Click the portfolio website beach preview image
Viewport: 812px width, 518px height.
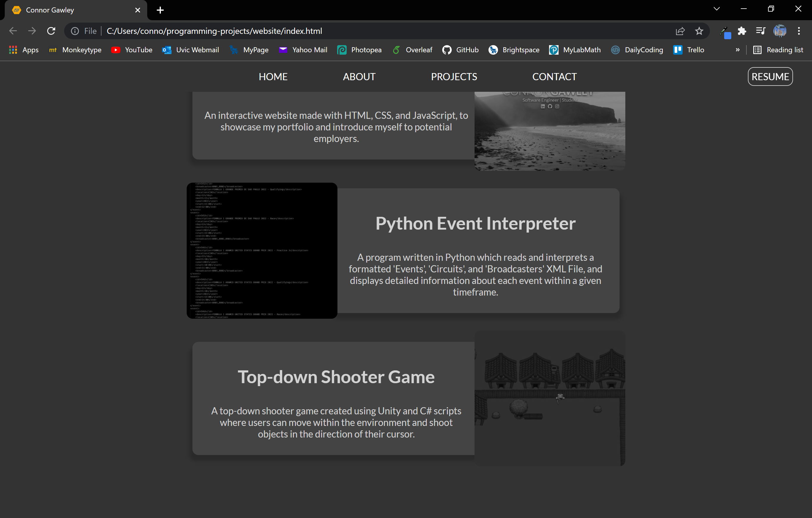pyautogui.click(x=550, y=131)
